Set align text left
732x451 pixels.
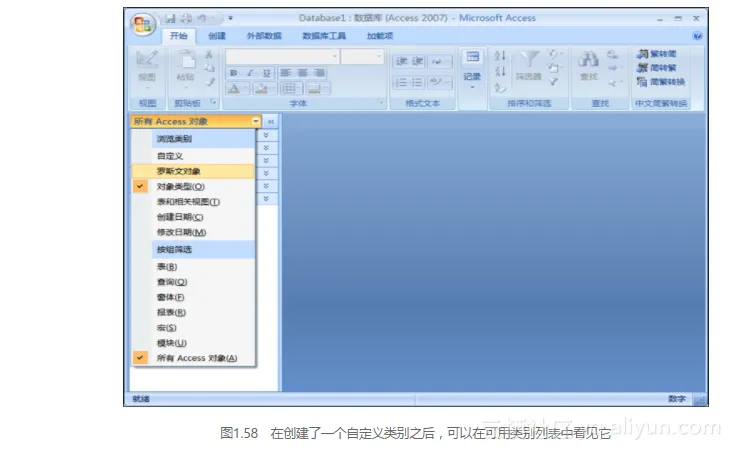[286, 73]
